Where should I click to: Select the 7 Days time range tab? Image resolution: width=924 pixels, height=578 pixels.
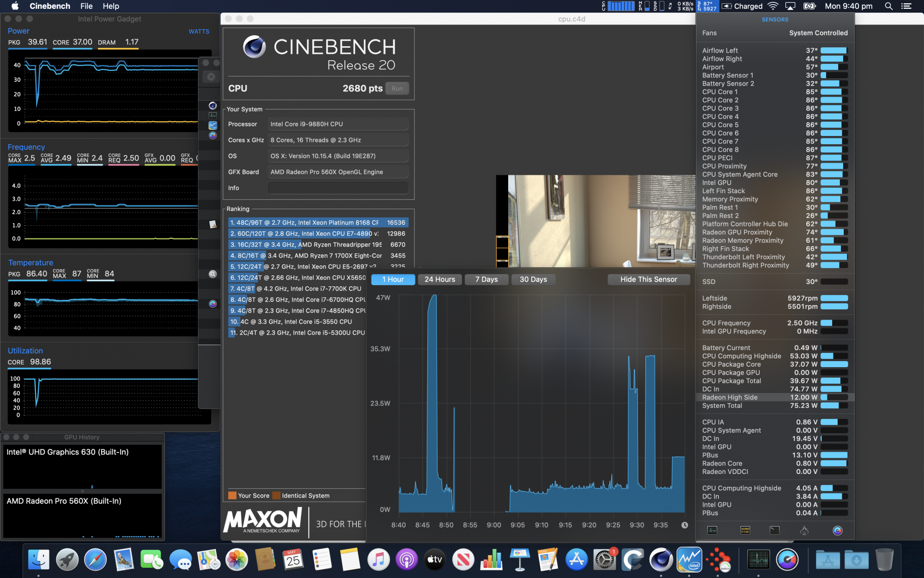(486, 279)
